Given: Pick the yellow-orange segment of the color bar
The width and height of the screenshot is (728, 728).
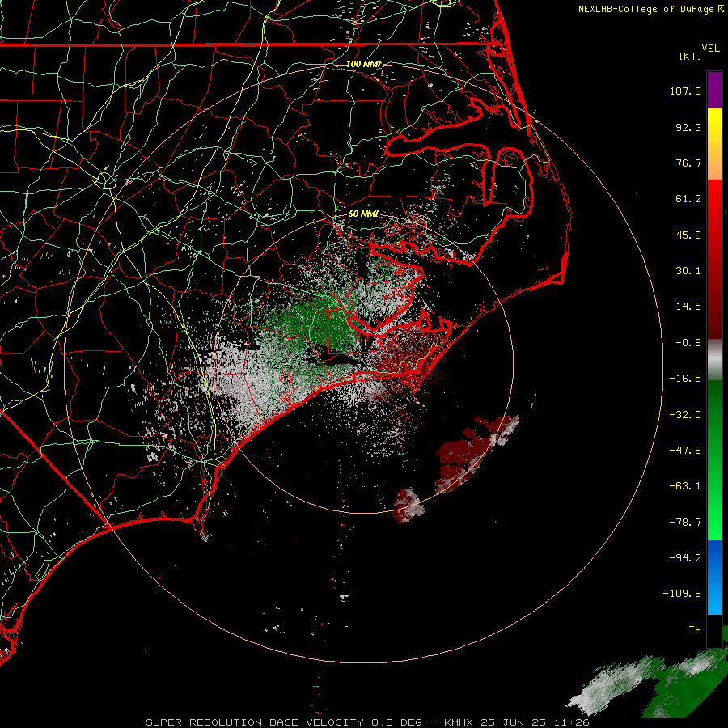Looking at the screenshot, I should tap(714, 144).
